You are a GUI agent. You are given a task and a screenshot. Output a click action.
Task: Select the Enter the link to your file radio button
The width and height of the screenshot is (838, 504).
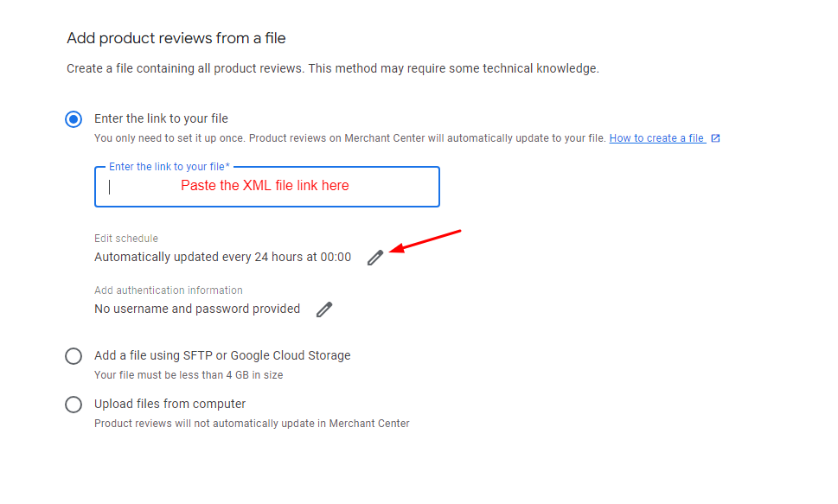pyautogui.click(x=74, y=118)
